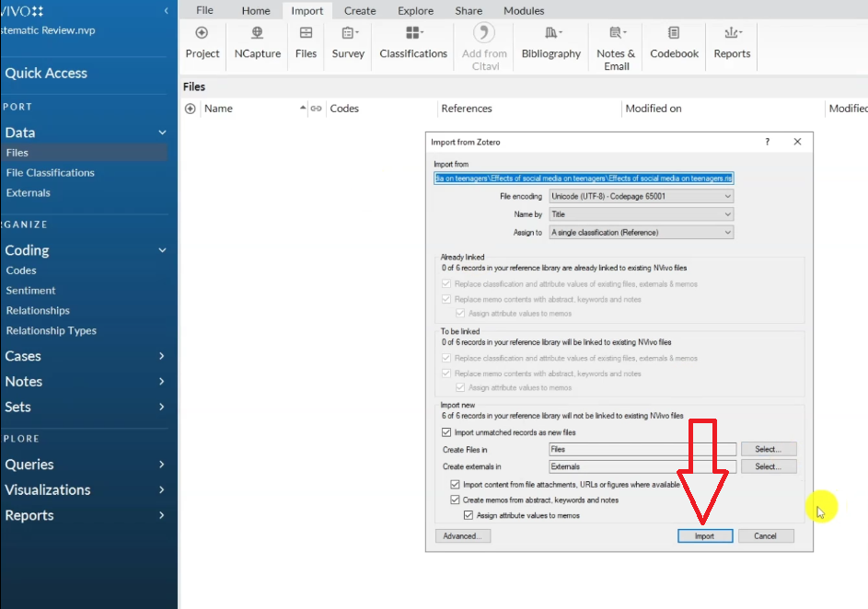Viewport: 868px width, 609px height.
Task: Open File Classifications in sidebar
Action: [51, 173]
